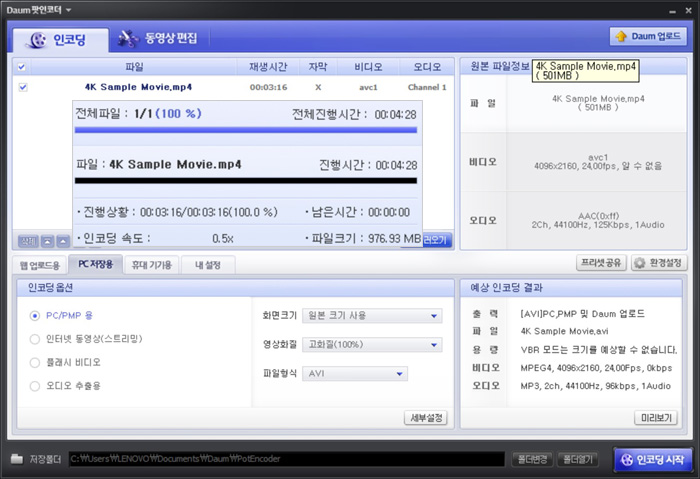700x479 pixels.
Task: Click the 오디오 column header
Action: (x=427, y=67)
